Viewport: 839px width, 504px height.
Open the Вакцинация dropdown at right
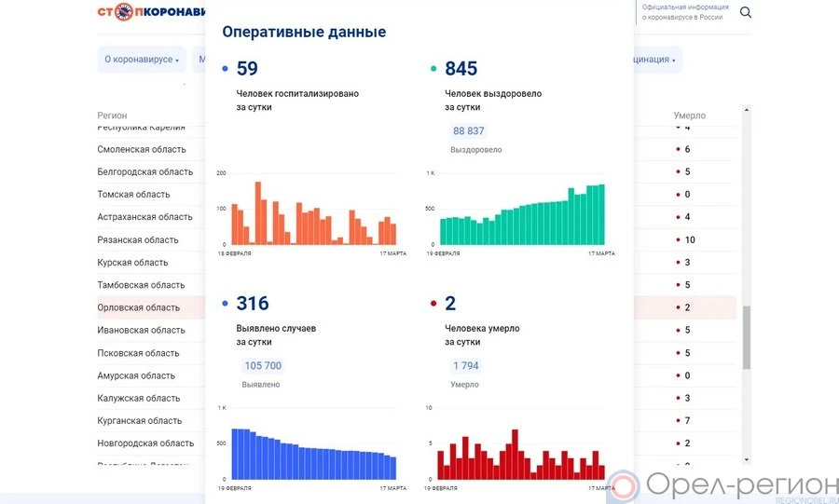pyautogui.click(x=656, y=60)
